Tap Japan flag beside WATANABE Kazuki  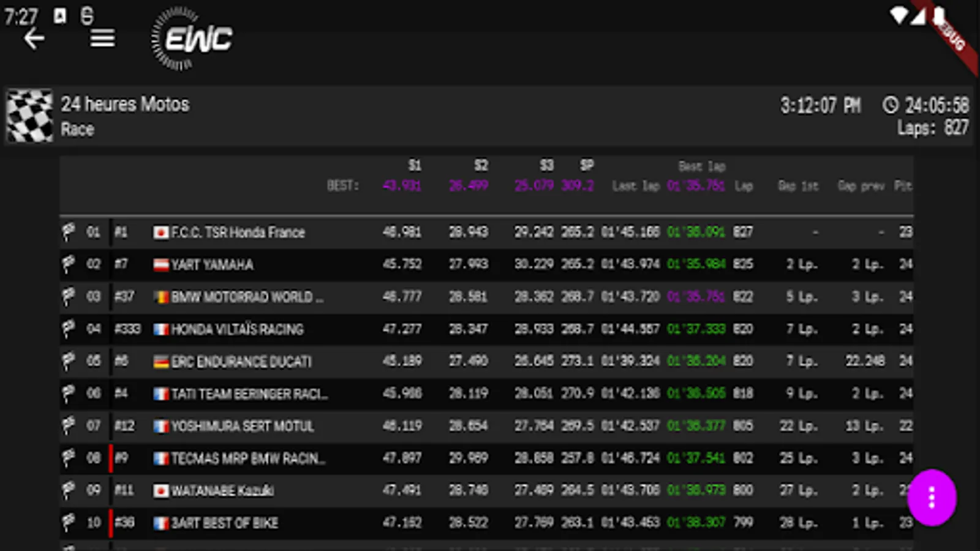(161, 491)
